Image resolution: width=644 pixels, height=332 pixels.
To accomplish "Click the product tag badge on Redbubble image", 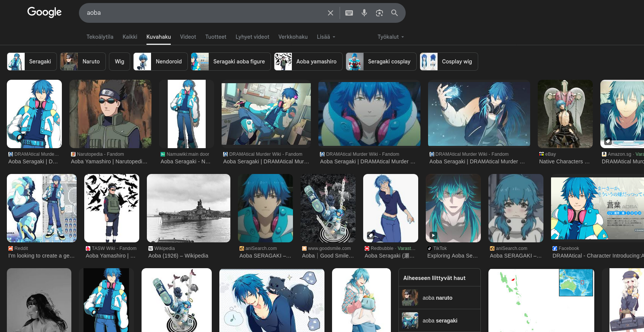I will [371, 235].
